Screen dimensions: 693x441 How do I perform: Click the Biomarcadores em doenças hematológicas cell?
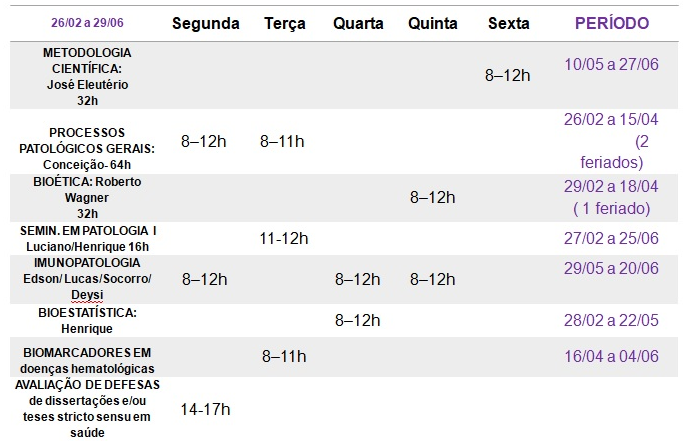click(x=88, y=359)
